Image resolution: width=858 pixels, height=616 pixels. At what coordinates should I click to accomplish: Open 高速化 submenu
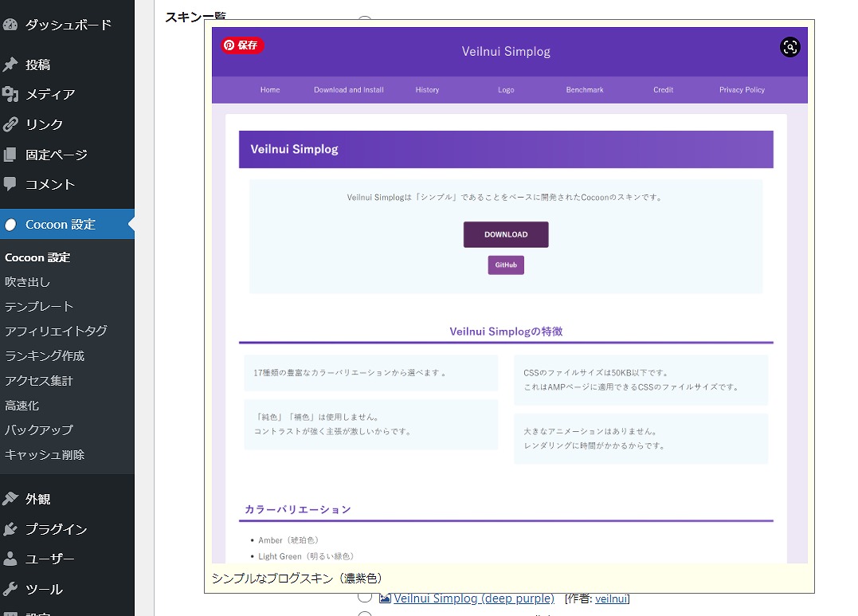click(x=22, y=406)
